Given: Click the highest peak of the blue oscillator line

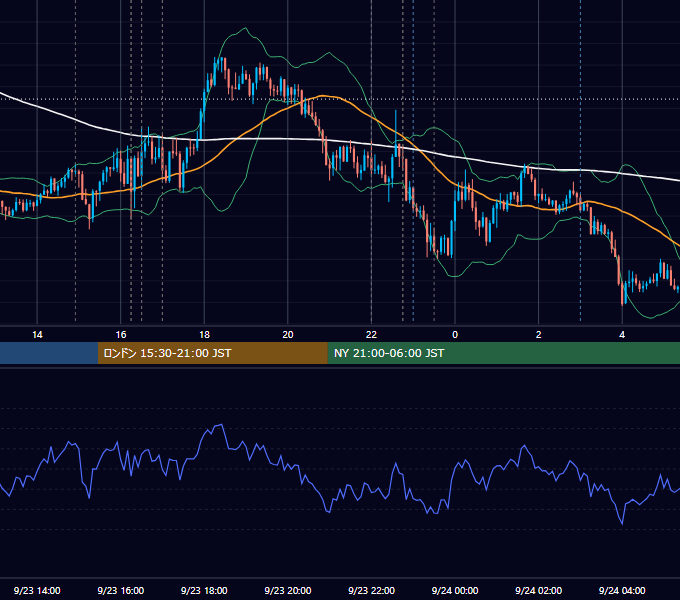Looking at the screenshot, I should 222,425.
